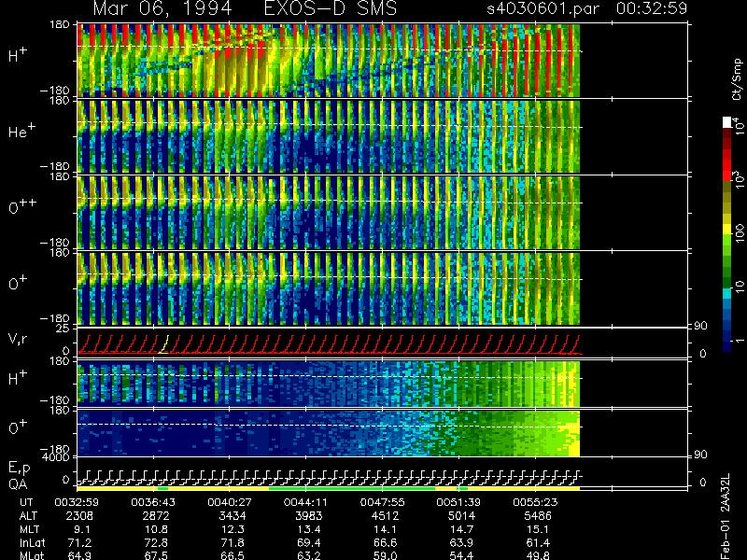Click MLT value '12.3'
The height and width of the screenshot is (560, 747).
coord(233,529)
